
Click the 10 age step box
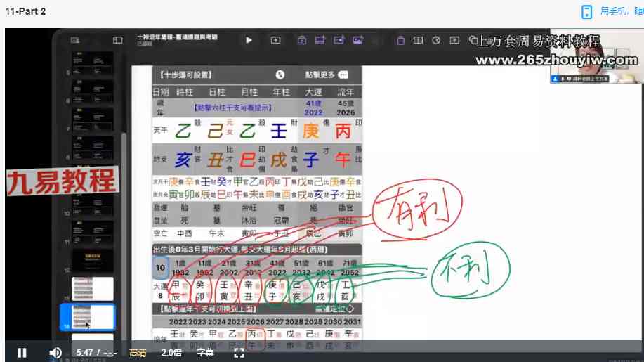coord(161,268)
